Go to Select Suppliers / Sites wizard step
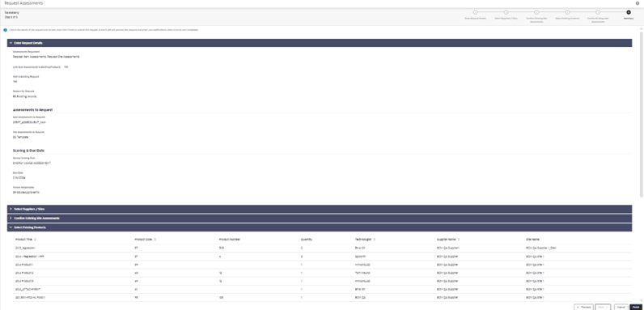 click(506, 12)
